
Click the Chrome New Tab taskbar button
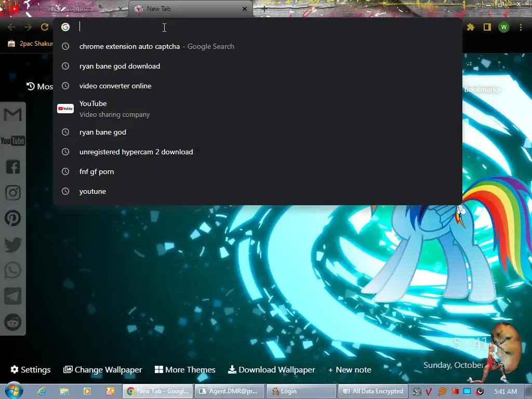pos(158,391)
